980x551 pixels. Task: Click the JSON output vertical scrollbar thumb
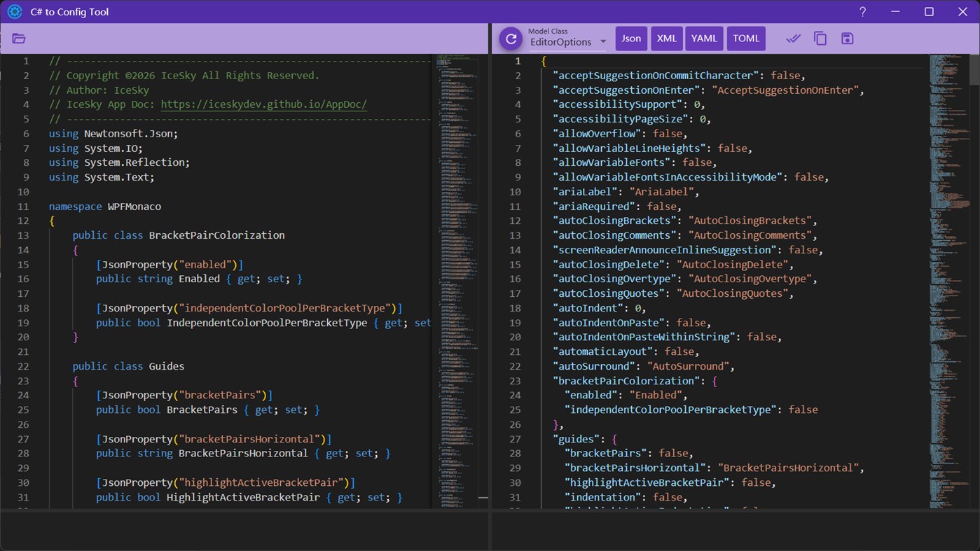974,69
